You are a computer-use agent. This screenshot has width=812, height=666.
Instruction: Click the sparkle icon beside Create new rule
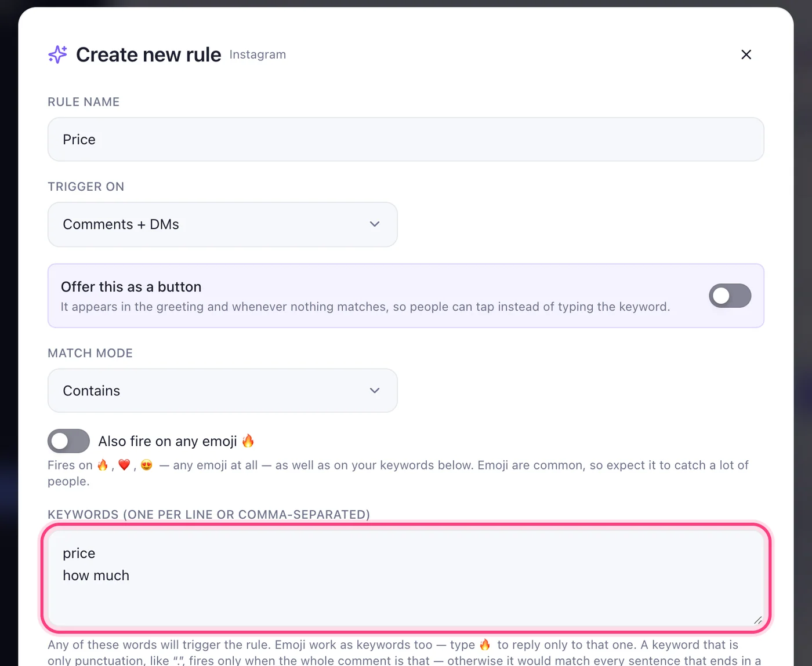coord(57,54)
